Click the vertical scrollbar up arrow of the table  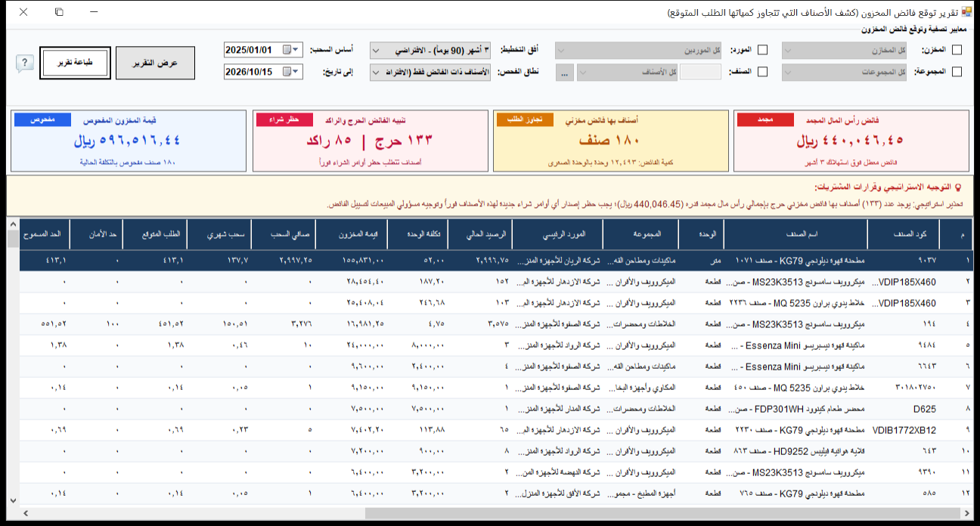pos(14,224)
